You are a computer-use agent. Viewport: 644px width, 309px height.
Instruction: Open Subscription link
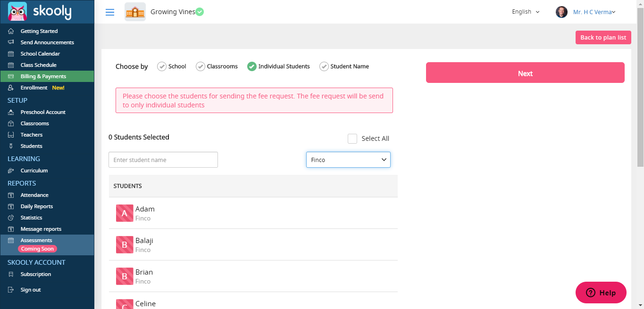click(36, 274)
